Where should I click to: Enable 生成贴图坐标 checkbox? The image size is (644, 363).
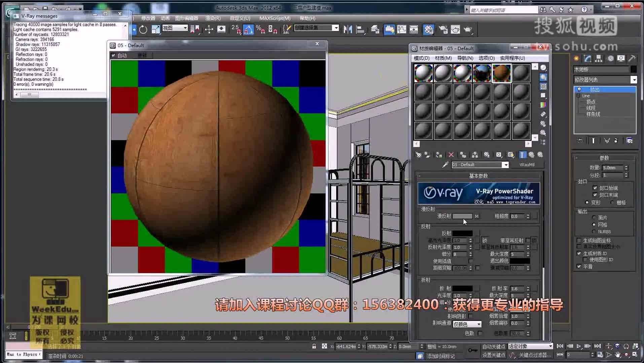pyautogui.click(x=579, y=240)
